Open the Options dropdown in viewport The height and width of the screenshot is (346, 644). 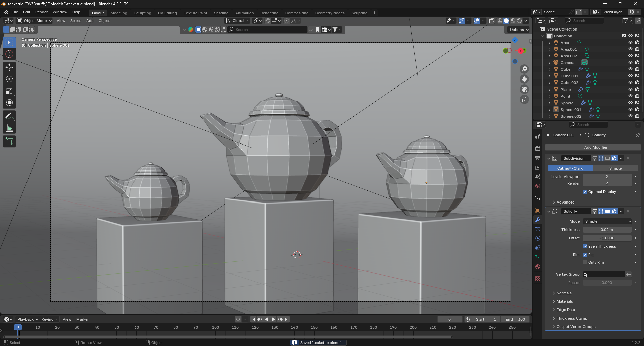519,30
